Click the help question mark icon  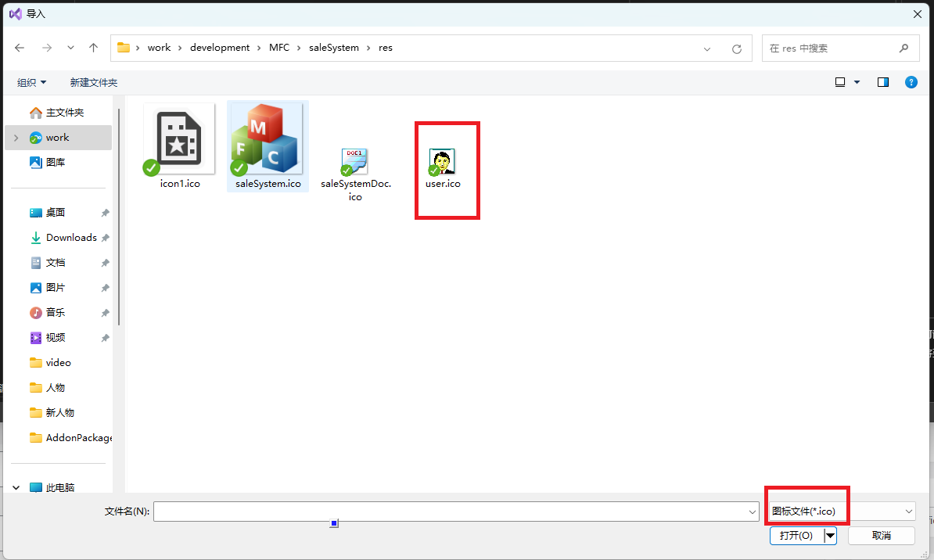click(x=911, y=82)
